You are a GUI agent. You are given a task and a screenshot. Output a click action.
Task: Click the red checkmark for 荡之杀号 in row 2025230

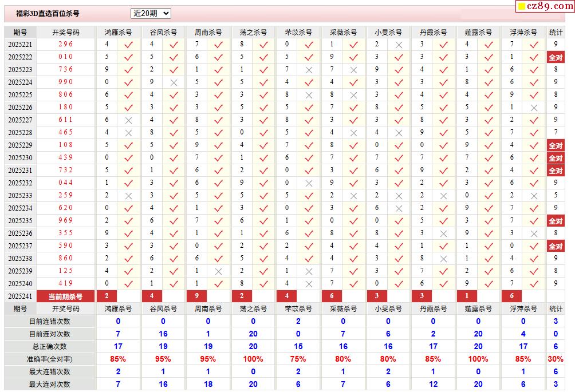pos(263,159)
